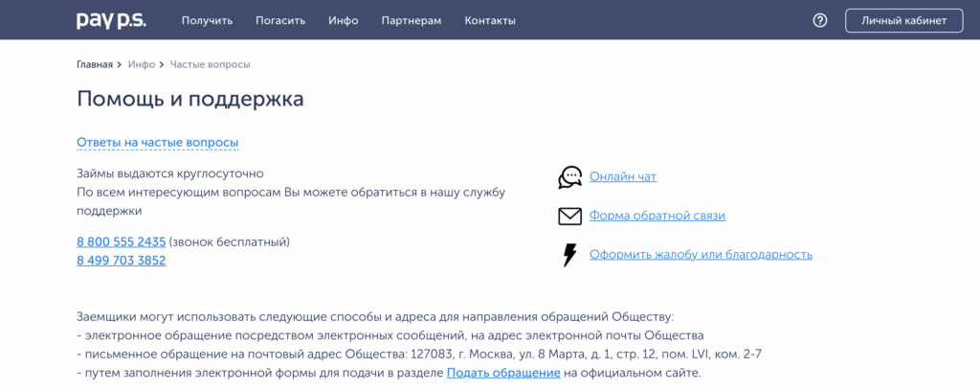Click the online chat speech bubble icon
980x390 pixels.
click(x=569, y=177)
